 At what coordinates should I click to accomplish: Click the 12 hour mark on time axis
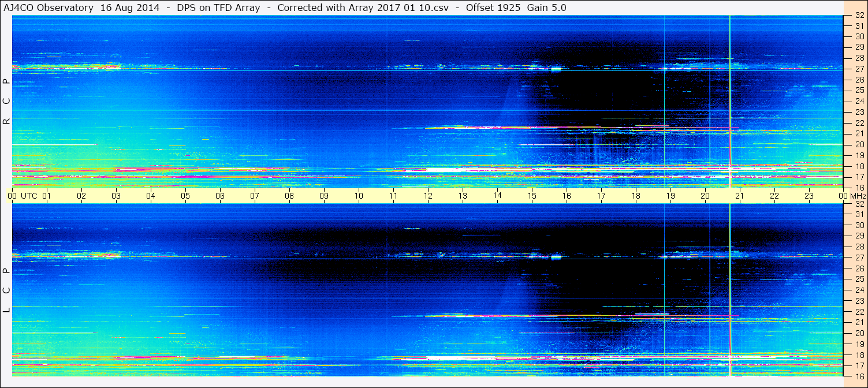tap(428, 196)
